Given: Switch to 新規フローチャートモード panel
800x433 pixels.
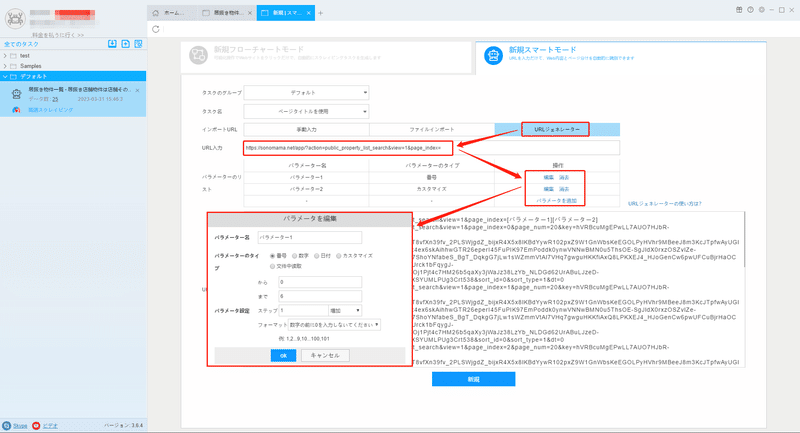Looking at the screenshot, I should 327,55.
